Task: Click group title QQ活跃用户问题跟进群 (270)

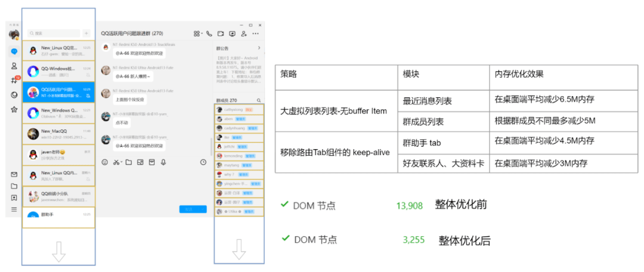Action: click(132, 33)
